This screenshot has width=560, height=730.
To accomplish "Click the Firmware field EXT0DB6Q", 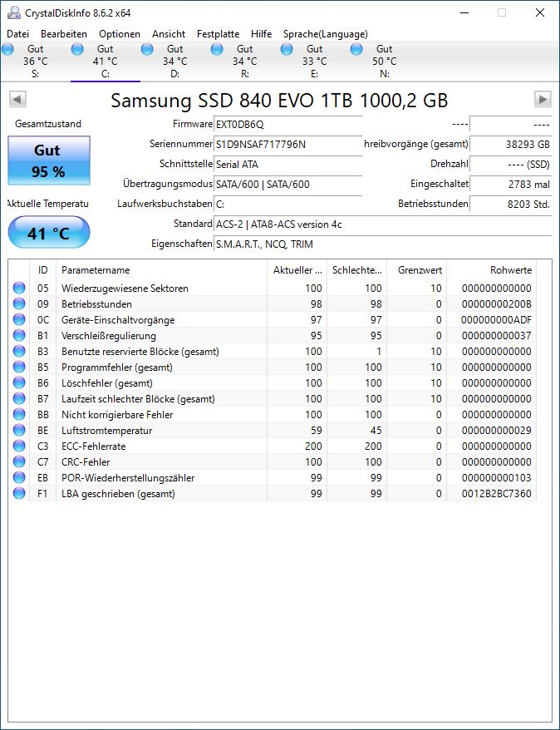I will [x=288, y=125].
